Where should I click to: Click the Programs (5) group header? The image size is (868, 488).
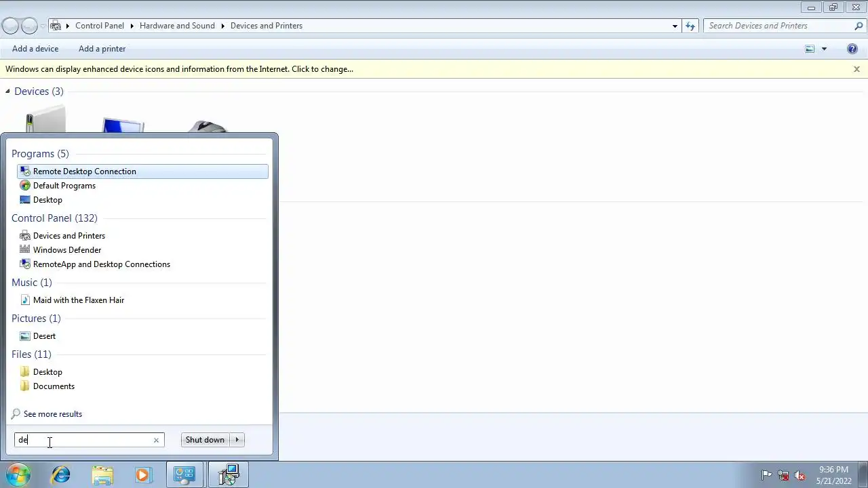[x=40, y=154]
